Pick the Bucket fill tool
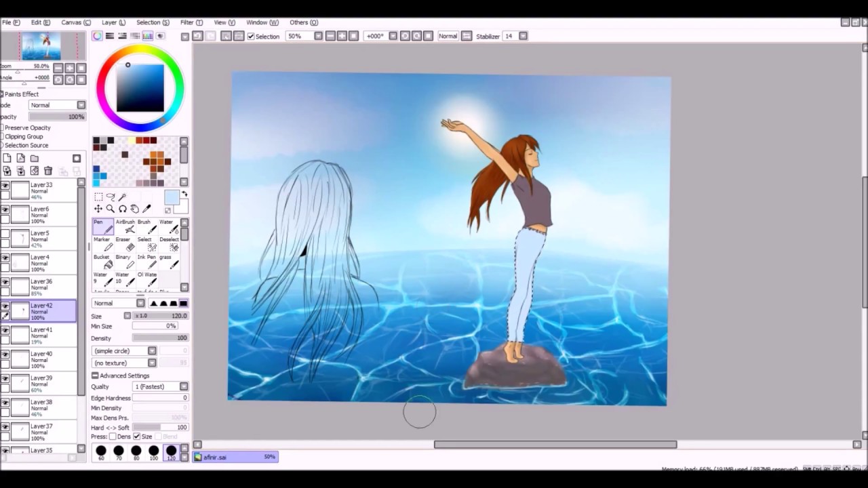 pyautogui.click(x=103, y=262)
